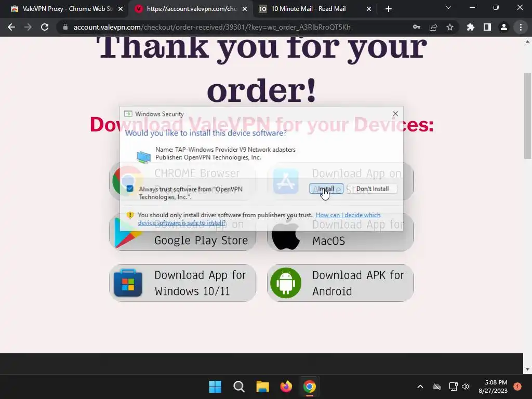Screen dimensions: 532x399
Task: Open taskbar Search
Action: click(239, 387)
